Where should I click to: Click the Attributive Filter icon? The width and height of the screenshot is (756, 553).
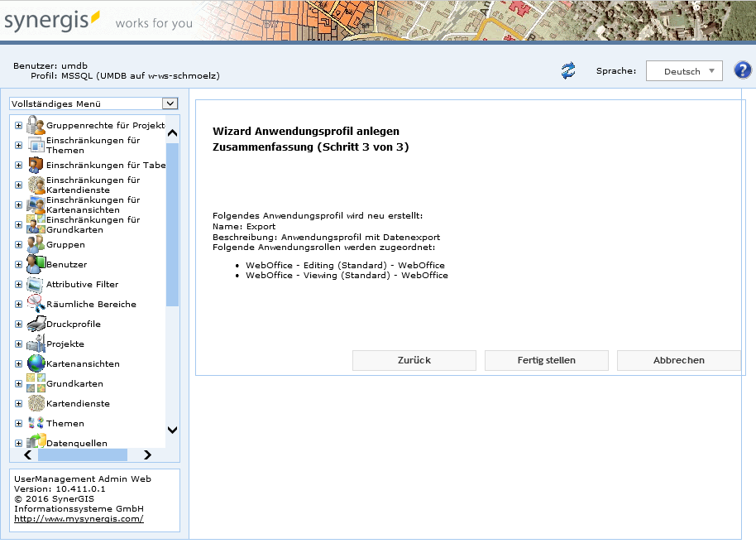[x=36, y=285]
